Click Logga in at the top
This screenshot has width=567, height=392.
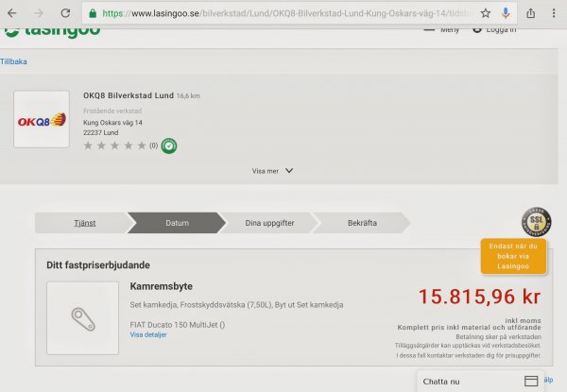pyautogui.click(x=501, y=30)
